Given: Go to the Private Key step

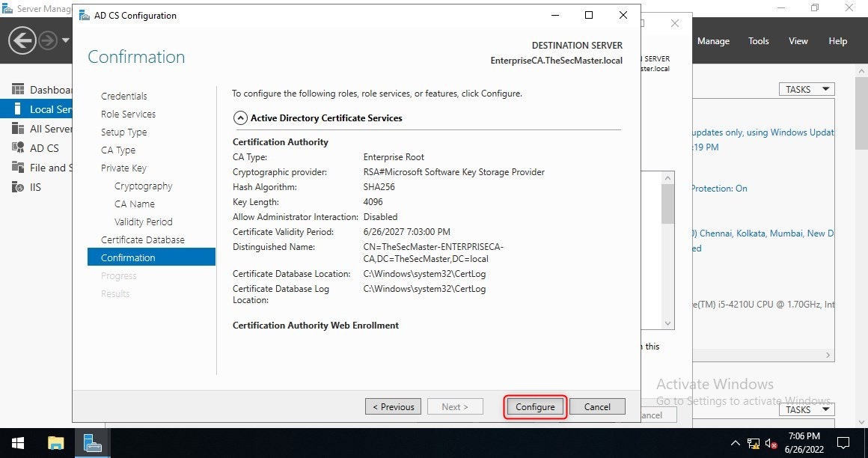Looking at the screenshot, I should pos(123,168).
